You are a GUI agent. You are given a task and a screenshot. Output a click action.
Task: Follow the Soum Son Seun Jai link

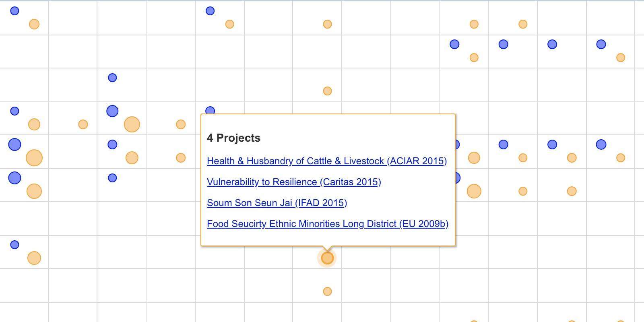click(x=277, y=203)
